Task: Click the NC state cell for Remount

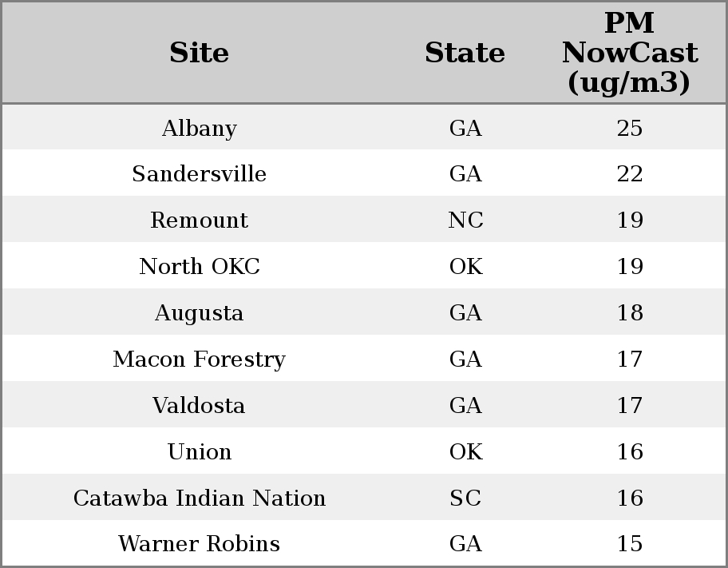Action: tap(465, 220)
